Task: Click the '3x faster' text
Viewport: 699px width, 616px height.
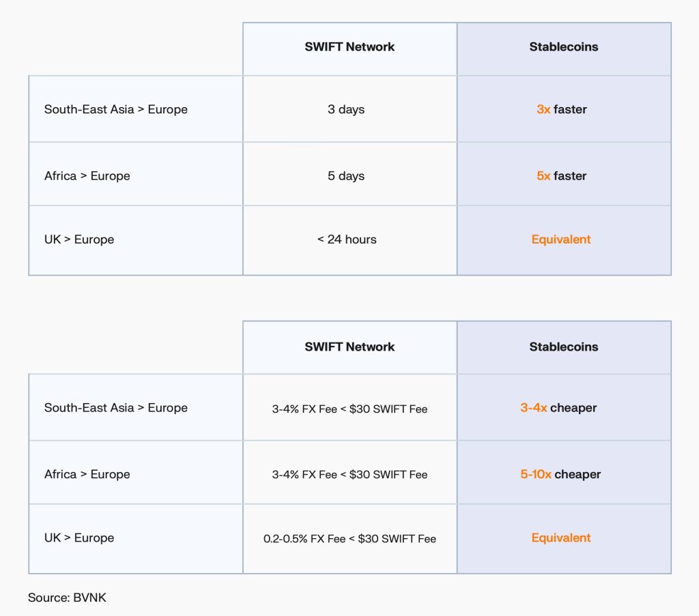Action: tap(561, 109)
